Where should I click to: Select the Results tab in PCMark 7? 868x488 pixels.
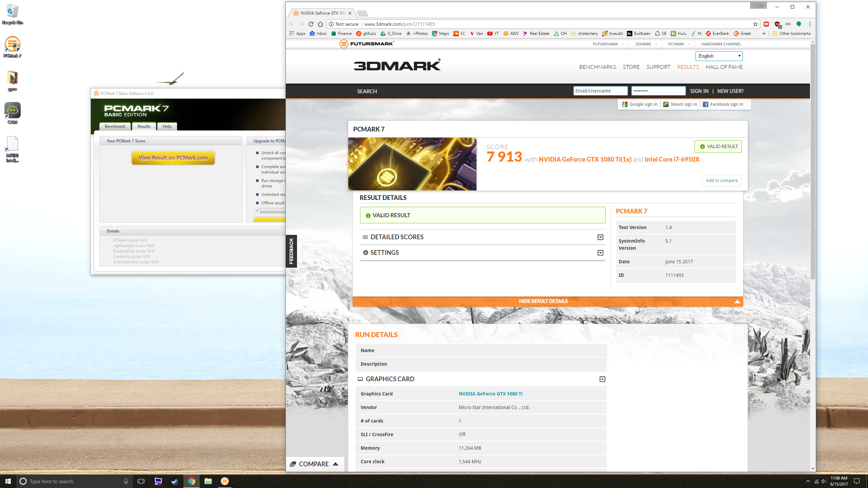(x=144, y=126)
